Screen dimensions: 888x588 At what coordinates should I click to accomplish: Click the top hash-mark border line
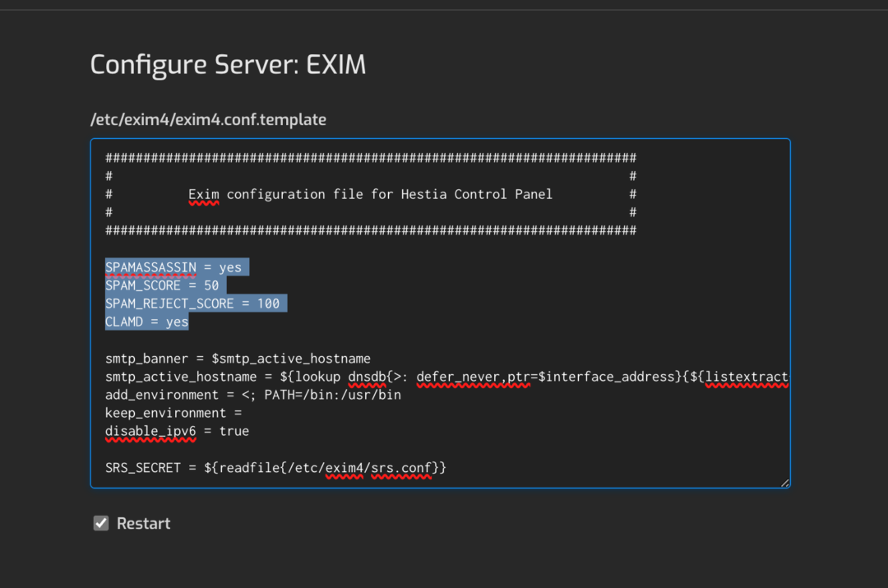pos(371,157)
